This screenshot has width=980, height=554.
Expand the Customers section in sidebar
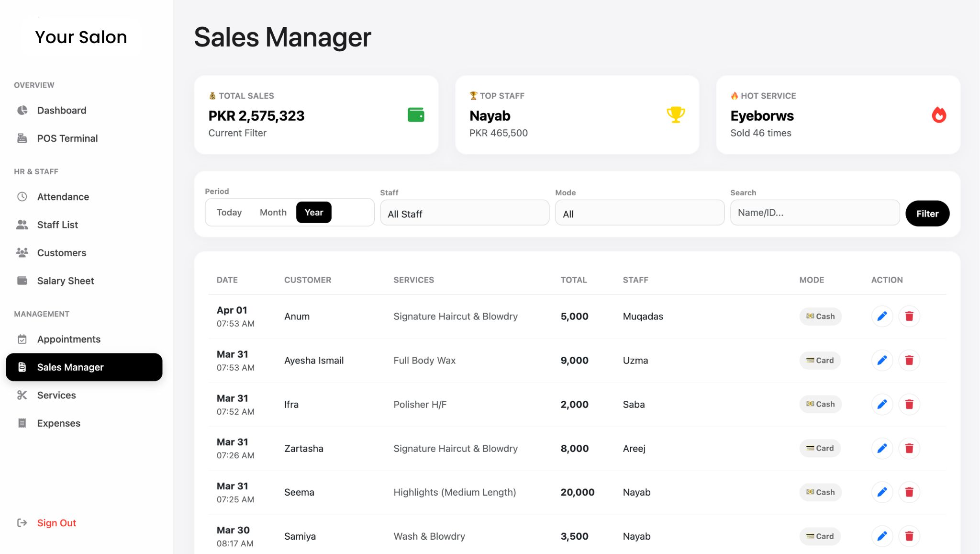pos(61,253)
